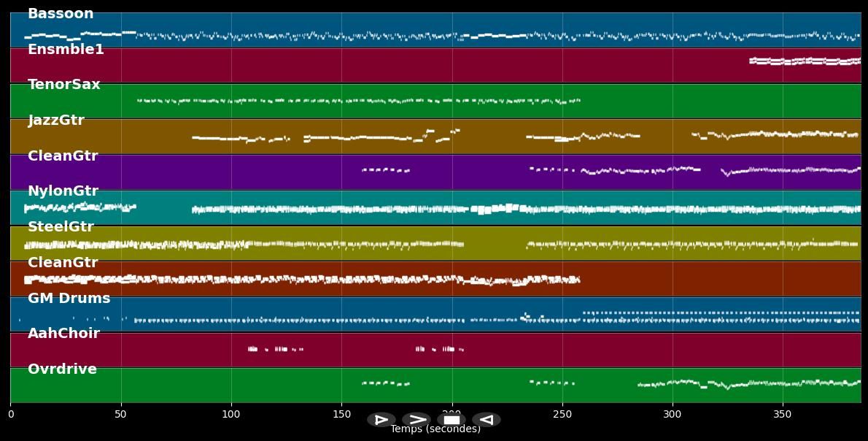868x441 pixels.
Task: Click the AahChoir track name
Action: click(x=63, y=334)
